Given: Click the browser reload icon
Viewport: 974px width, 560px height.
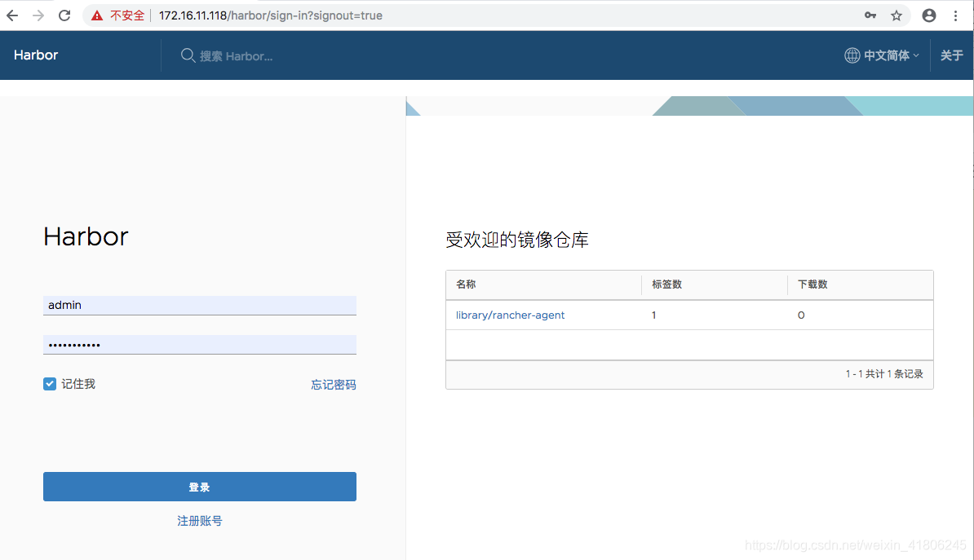Looking at the screenshot, I should [x=64, y=15].
